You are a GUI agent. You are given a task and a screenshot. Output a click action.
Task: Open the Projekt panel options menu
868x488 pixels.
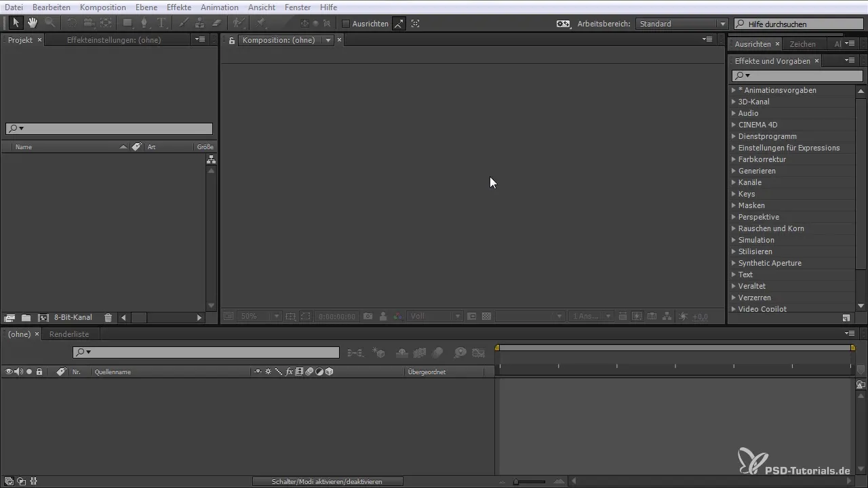(x=200, y=40)
